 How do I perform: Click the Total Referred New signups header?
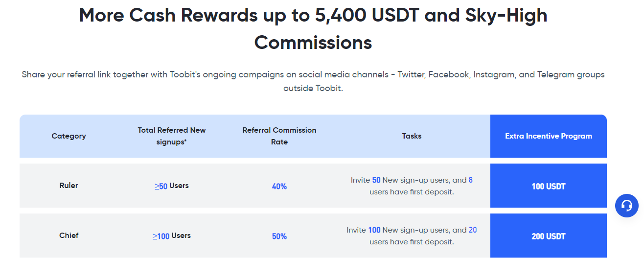[172, 136]
